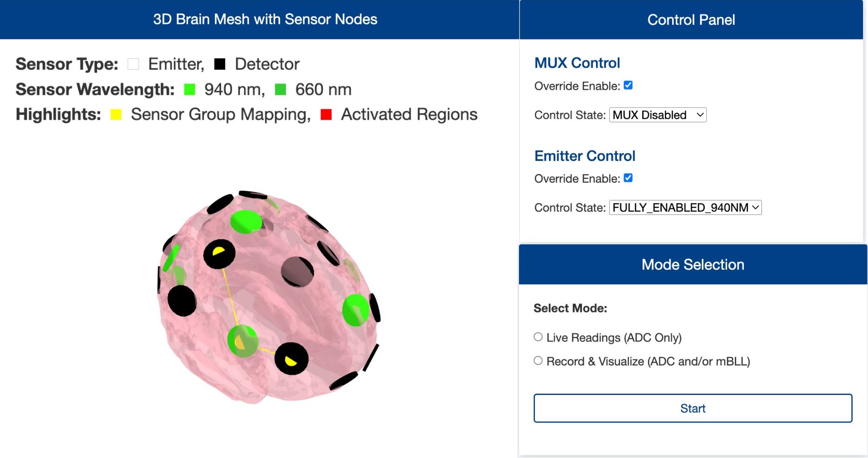Click the 3D Brain Mesh with Sensor Nodes header
The width and height of the screenshot is (868, 458).
(x=265, y=19)
